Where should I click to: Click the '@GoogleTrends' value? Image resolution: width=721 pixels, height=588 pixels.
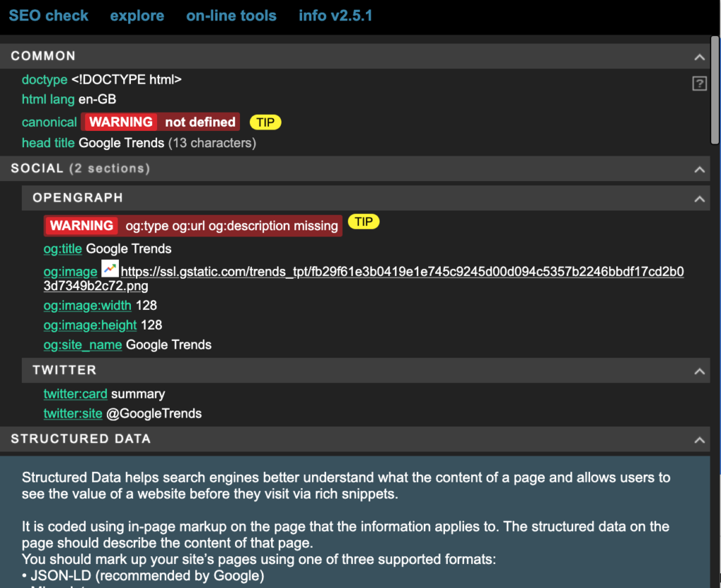point(154,414)
